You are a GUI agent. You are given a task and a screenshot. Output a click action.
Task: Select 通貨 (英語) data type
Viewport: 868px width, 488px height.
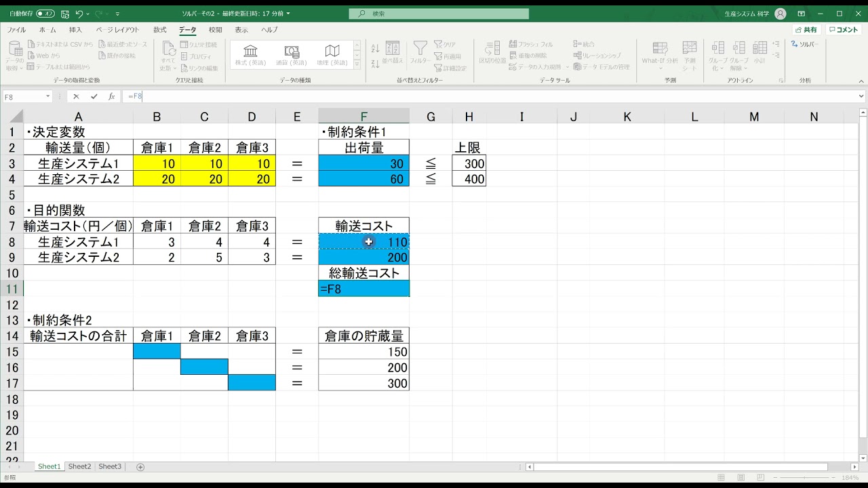292,55
